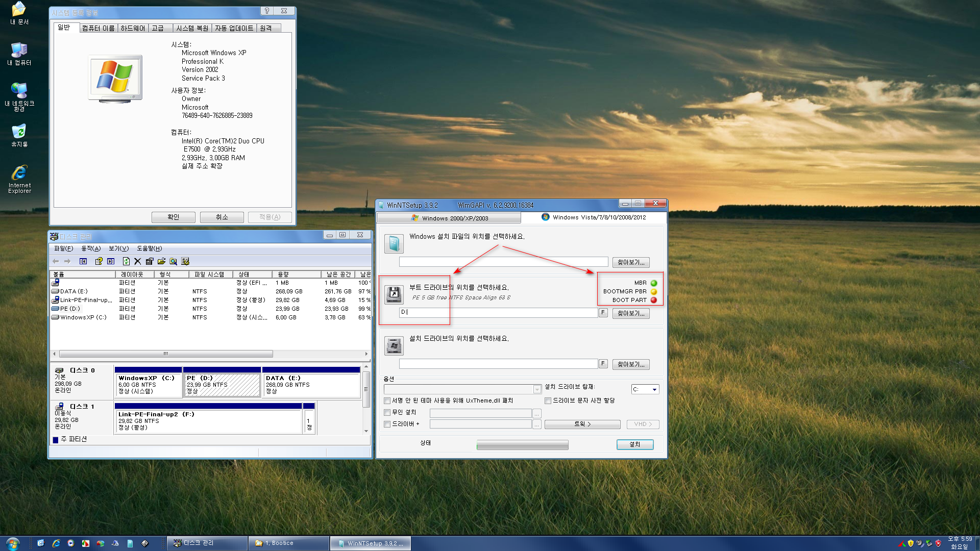Screen dimensions: 980x551
Task: Click the boot drive floppy icon in WinNTSetup
Action: pos(394,294)
